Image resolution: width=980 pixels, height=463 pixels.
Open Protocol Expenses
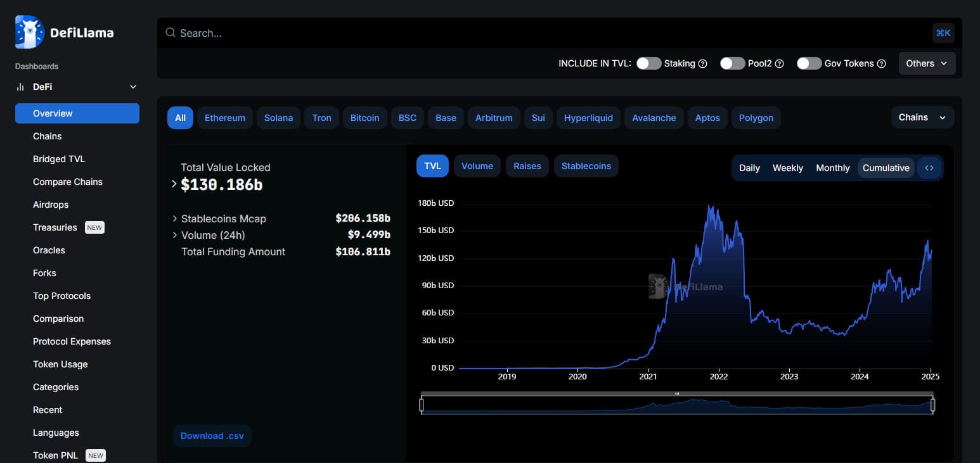tap(77, 341)
